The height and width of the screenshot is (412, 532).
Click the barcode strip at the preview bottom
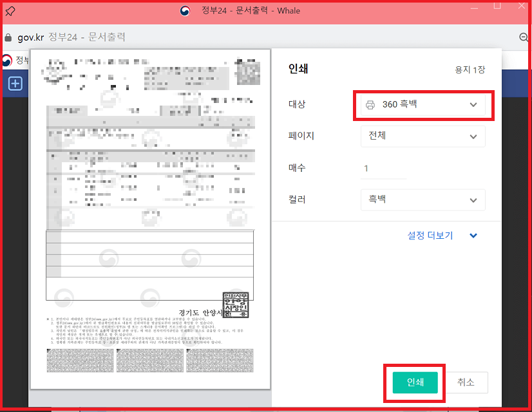coord(149,360)
